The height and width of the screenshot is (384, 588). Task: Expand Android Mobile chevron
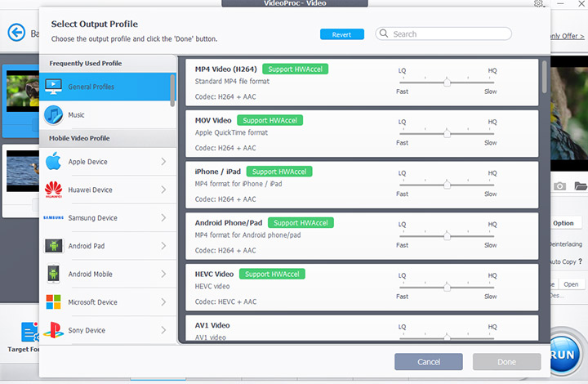163,274
